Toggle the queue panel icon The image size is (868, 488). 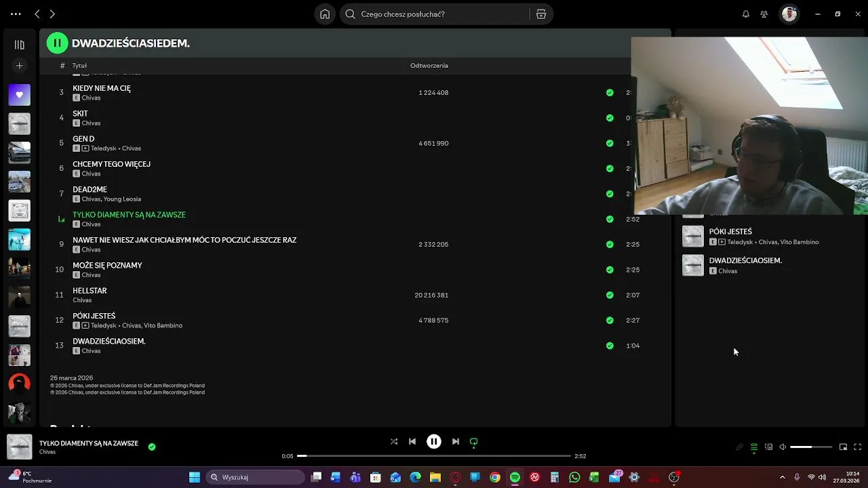754,447
